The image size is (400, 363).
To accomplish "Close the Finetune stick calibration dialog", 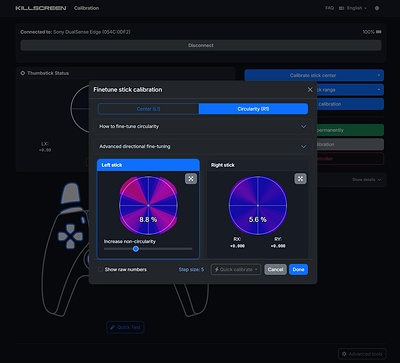I will pyautogui.click(x=310, y=90).
